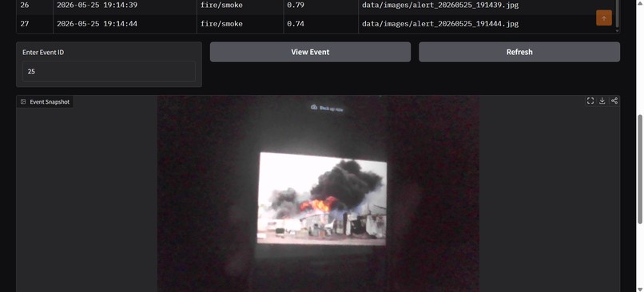
Task: Click the Enter Event ID label
Action: tap(43, 53)
